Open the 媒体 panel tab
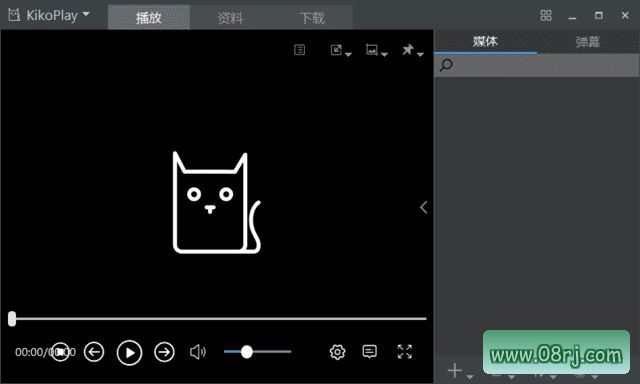 click(x=485, y=41)
